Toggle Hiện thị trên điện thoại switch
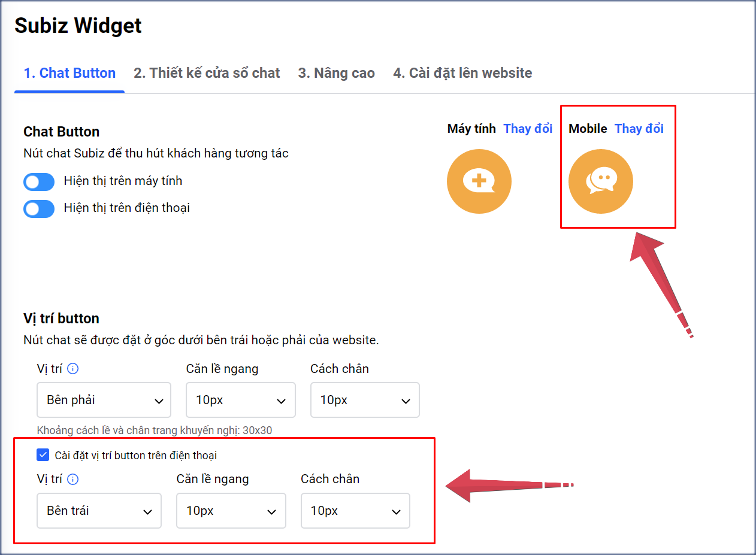The image size is (756, 555). click(39, 208)
